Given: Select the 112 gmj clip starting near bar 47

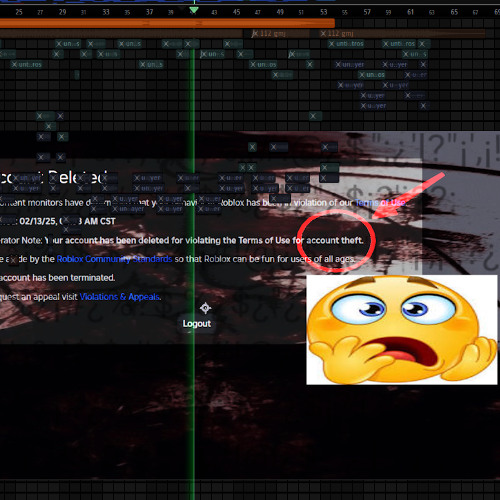Looking at the screenshot, I should 279,33.
